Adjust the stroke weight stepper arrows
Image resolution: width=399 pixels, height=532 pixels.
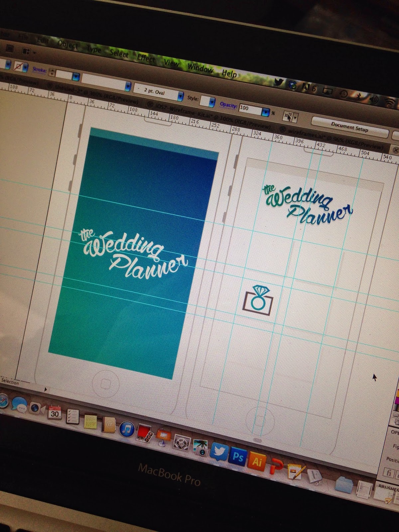click(52, 72)
